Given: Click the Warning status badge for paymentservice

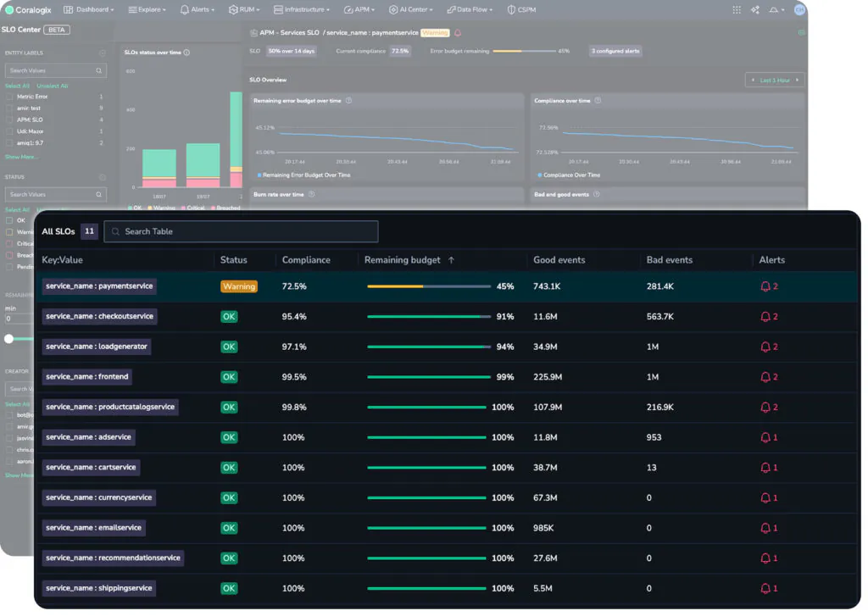Looking at the screenshot, I should [x=239, y=286].
